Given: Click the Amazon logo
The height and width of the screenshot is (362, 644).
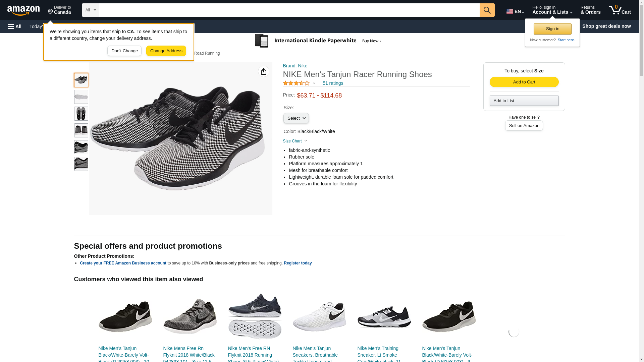Looking at the screenshot, I should pyautogui.click(x=23, y=10).
